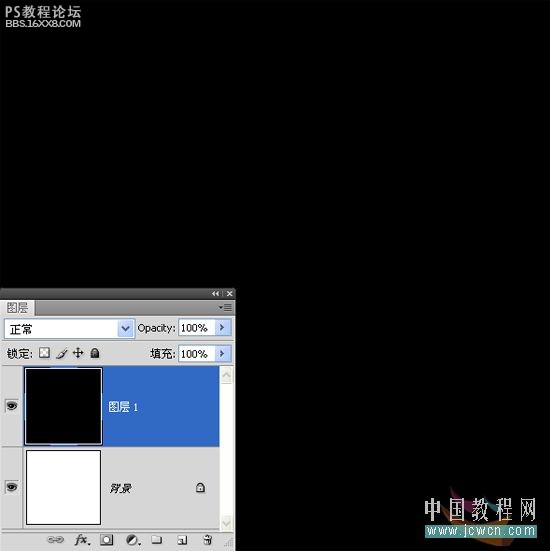This screenshot has width=550, height=551.
Task: Open the 正常 blend mode dropdown
Action: [x=69, y=329]
